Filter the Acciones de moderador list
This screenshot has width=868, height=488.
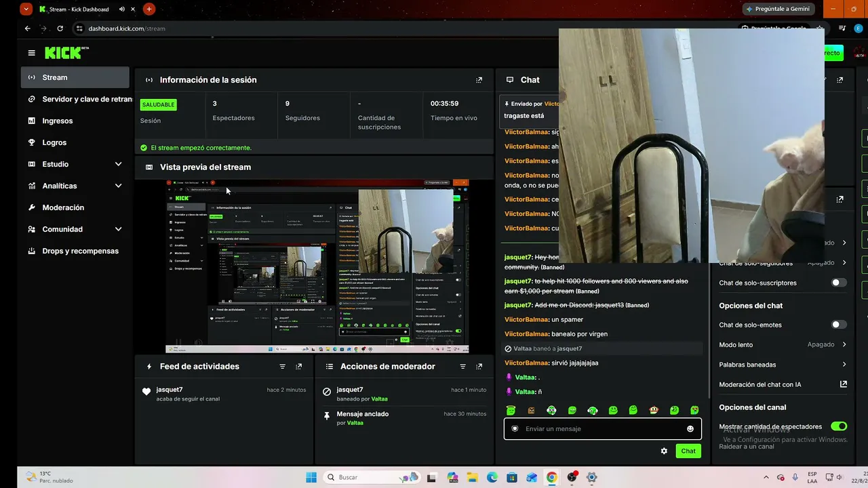pyautogui.click(x=462, y=367)
